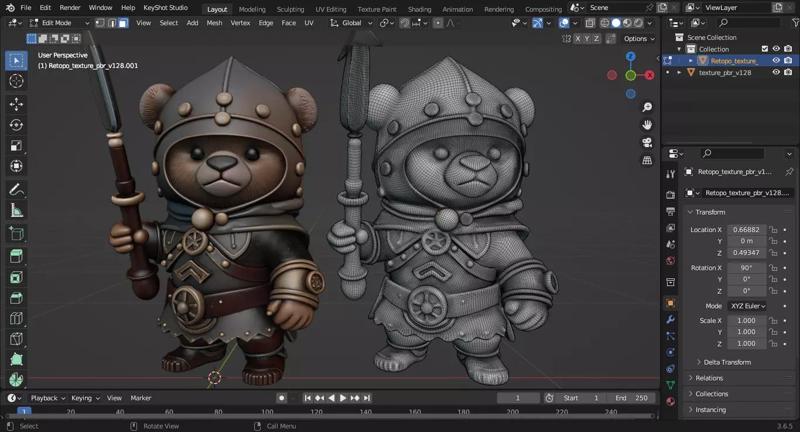Open Object Data green triangle tab

click(670, 385)
